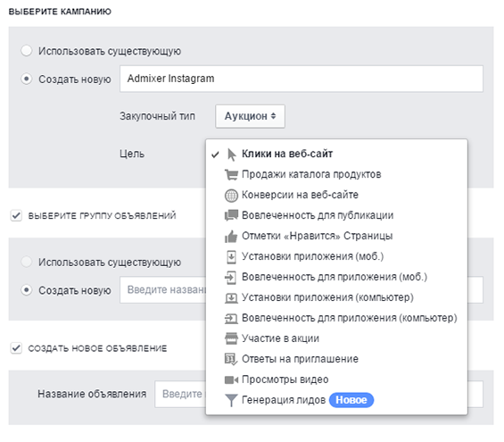Screen dimensions: 504x442
Task: Select Создать новую radio for ad group
Action: (x=27, y=290)
